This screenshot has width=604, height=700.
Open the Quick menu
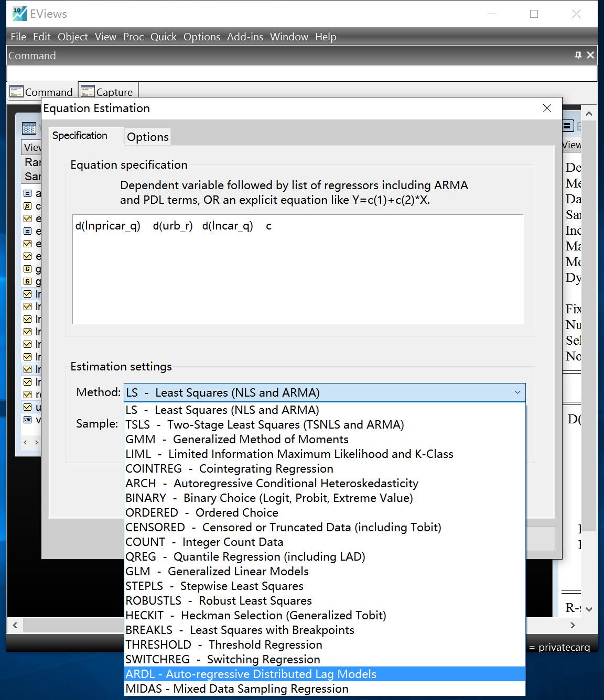pos(164,37)
